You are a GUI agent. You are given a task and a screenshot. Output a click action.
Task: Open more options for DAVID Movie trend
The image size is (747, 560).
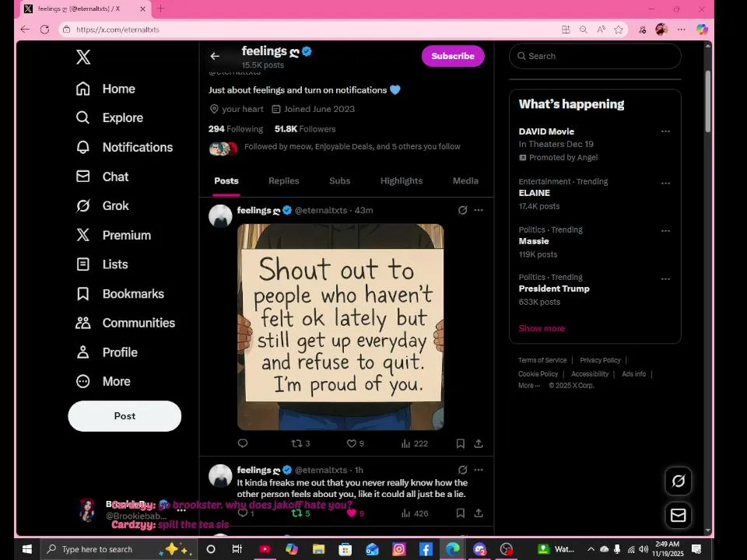[x=665, y=131]
